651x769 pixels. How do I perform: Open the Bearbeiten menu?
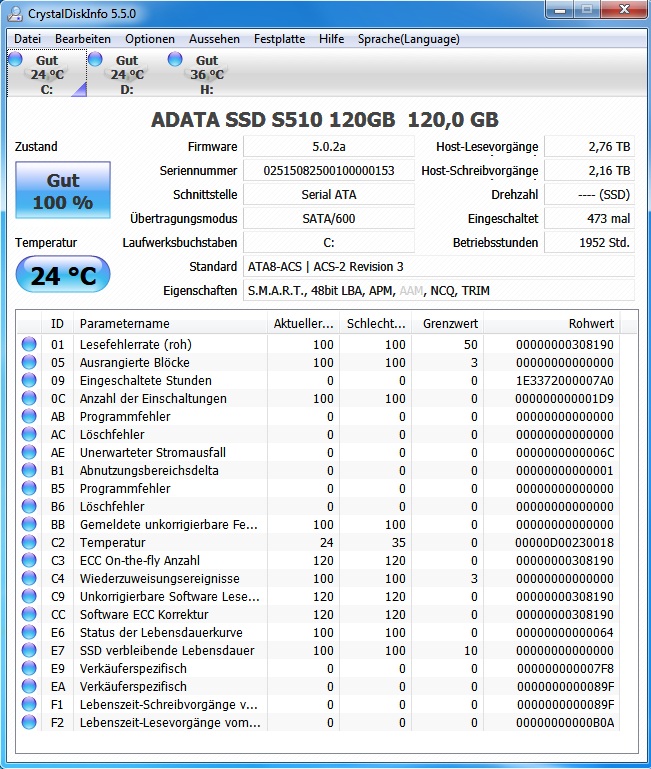pos(83,39)
